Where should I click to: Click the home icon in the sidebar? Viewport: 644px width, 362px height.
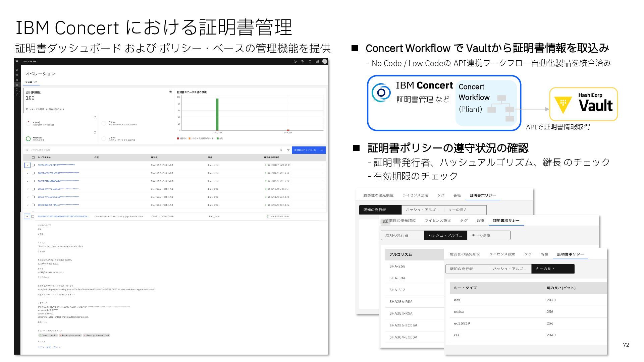[17, 70]
